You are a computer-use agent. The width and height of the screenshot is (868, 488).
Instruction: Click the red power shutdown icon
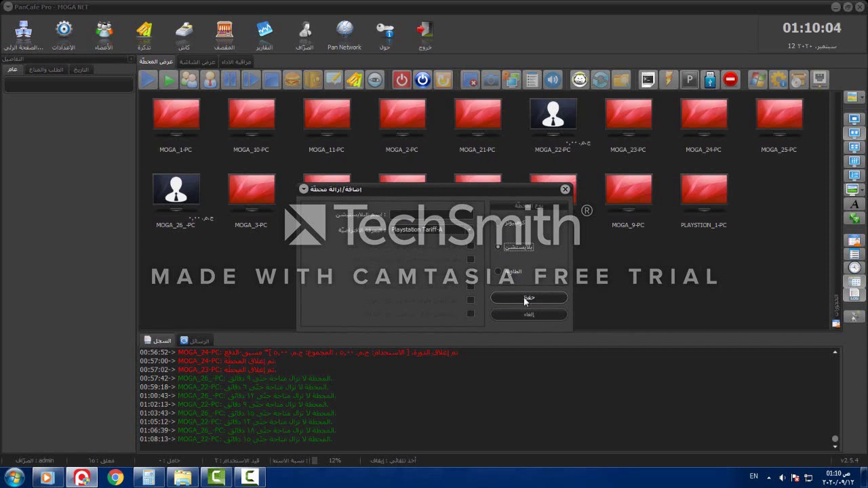pos(402,80)
